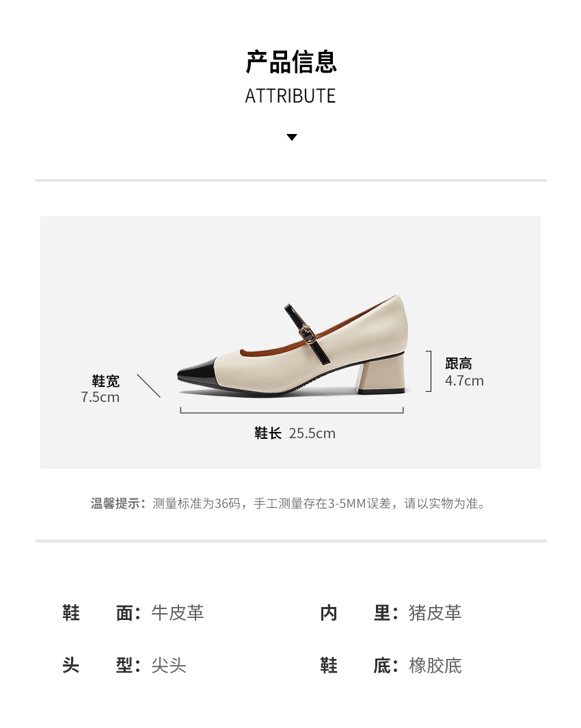
Task: Click the 尖头 toe shape value
Action: [169, 665]
